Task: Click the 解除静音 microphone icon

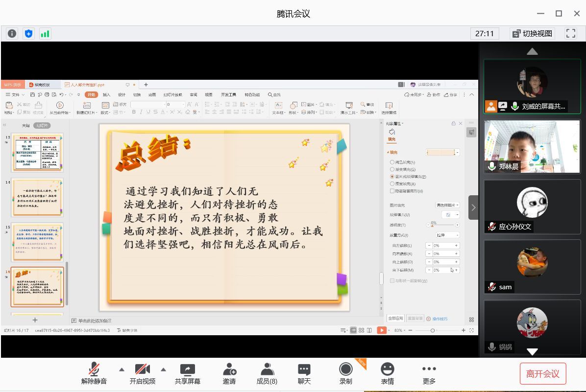Action: [x=94, y=369]
